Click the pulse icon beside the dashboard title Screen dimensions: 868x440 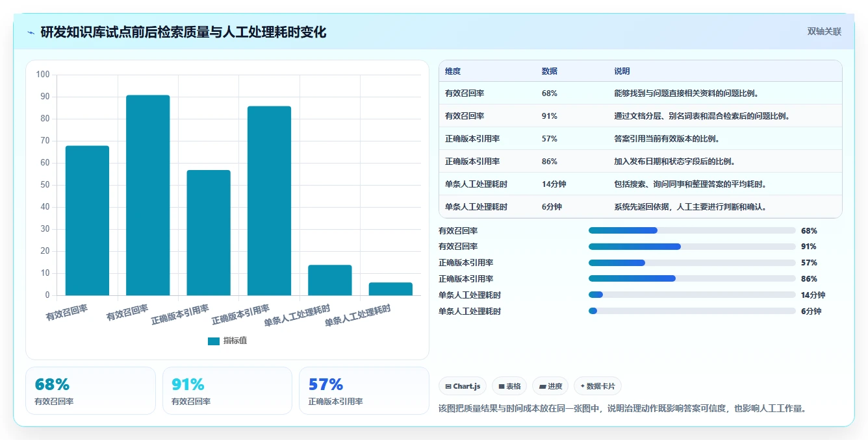[31, 32]
